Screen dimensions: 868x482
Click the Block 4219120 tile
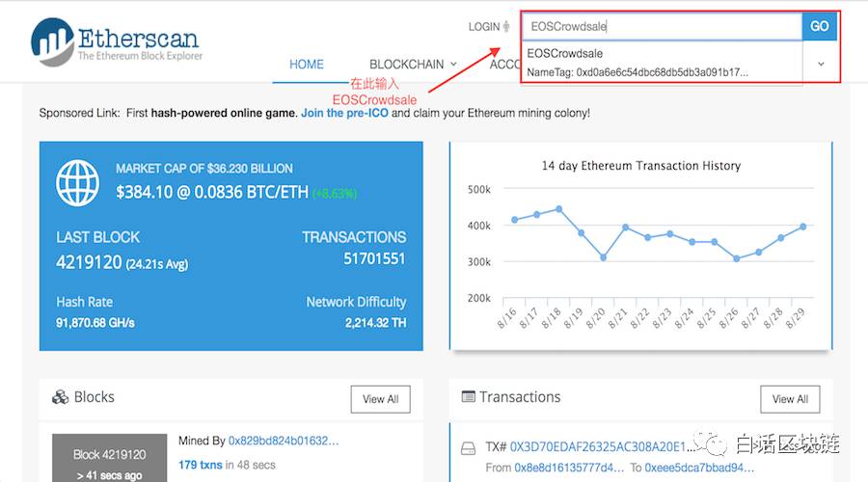coord(110,458)
